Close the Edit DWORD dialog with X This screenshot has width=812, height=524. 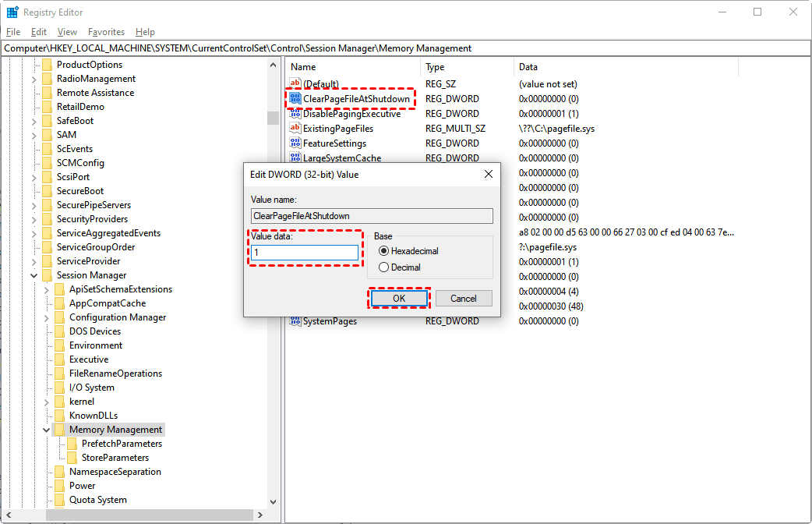[x=489, y=174]
